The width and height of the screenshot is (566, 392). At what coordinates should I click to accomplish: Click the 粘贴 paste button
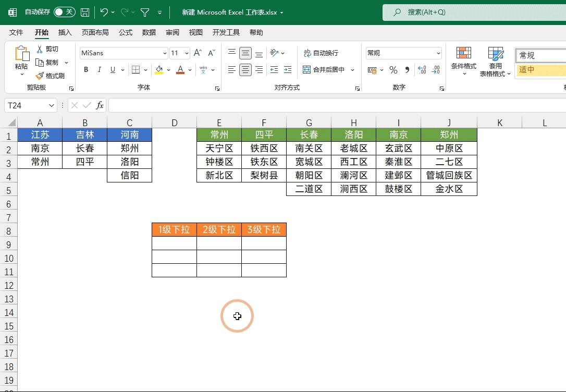click(21, 59)
